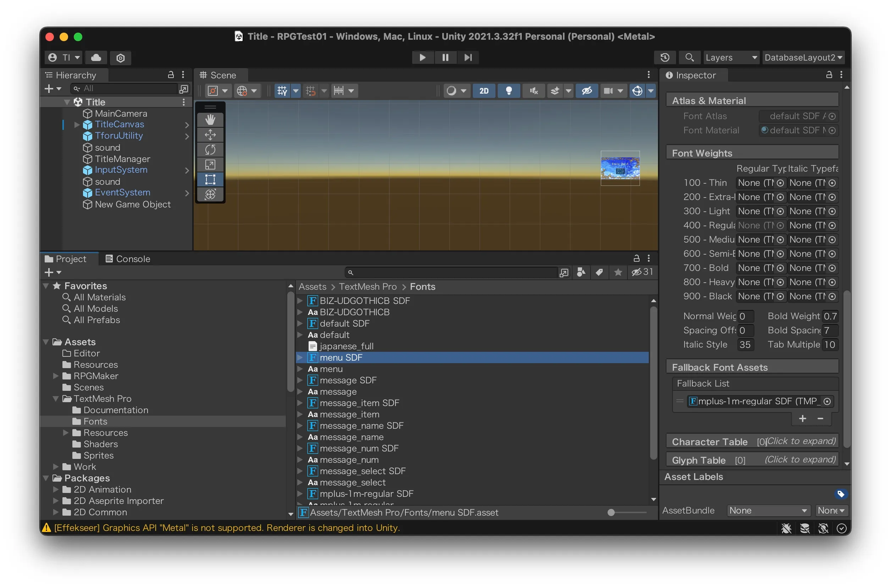The width and height of the screenshot is (891, 588).
Task: Open scene search picker in Hierarchy
Action: click(x=183, y=89)
